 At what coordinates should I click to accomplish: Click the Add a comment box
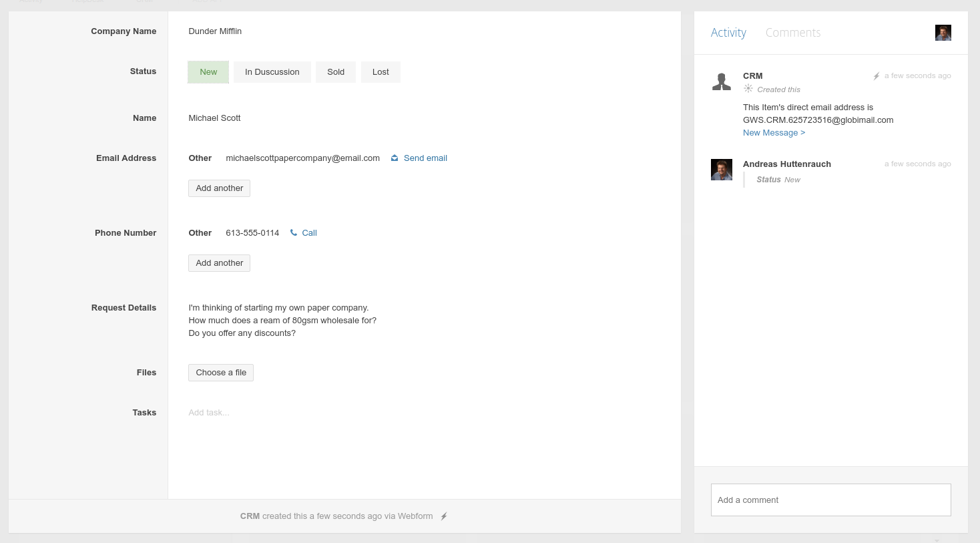pyautogui.click(x=830, y=500)
